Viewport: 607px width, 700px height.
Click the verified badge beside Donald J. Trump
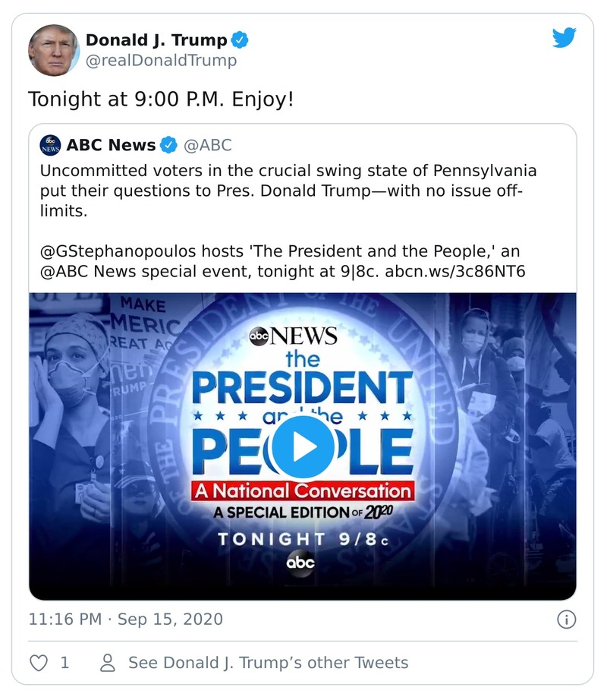coord(241,39)
